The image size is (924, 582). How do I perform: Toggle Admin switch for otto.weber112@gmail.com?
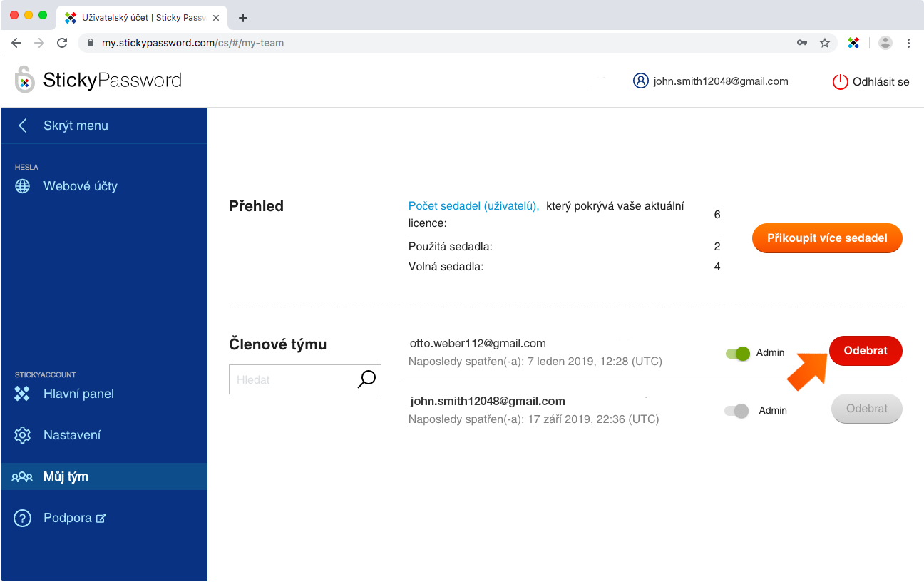pos(738,352)
